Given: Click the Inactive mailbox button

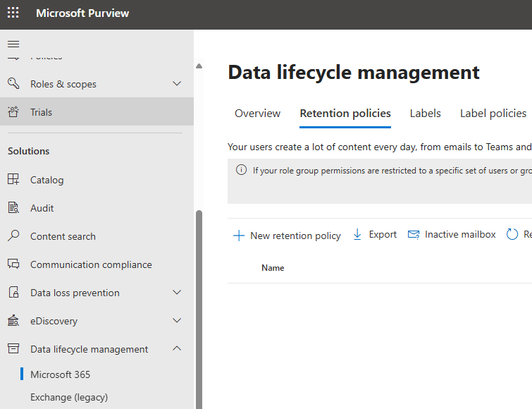Looking at the screenshot, I should click(x=452, y=235).
